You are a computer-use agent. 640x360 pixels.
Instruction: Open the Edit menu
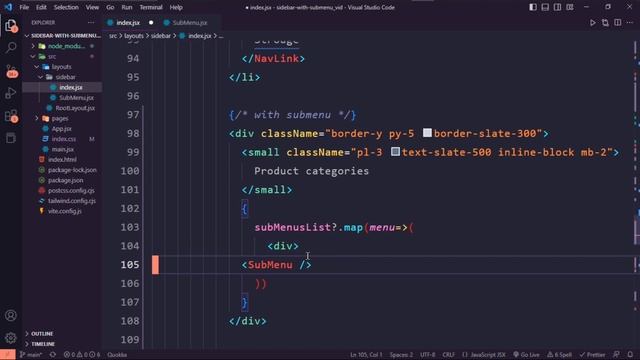coord(41,7)
